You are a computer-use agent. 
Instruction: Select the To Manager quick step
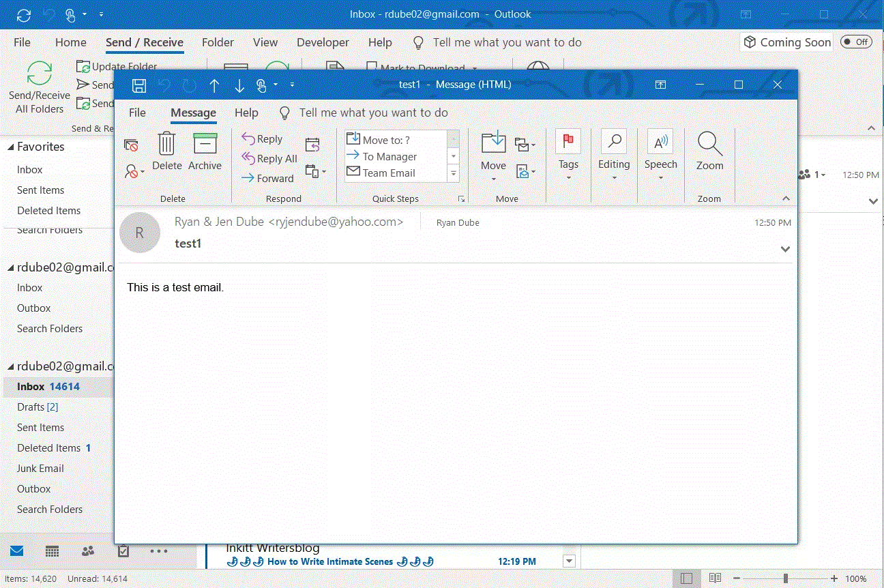pos(396,156)
